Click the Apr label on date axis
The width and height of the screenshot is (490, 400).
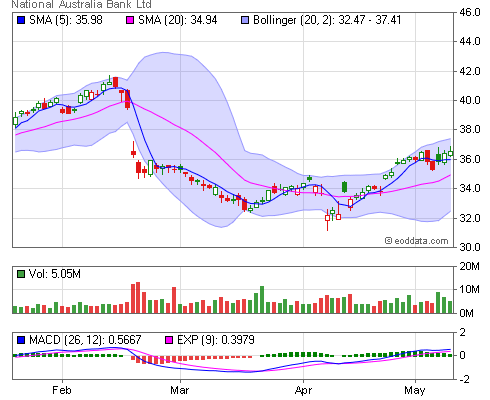(x=303, y=390)
